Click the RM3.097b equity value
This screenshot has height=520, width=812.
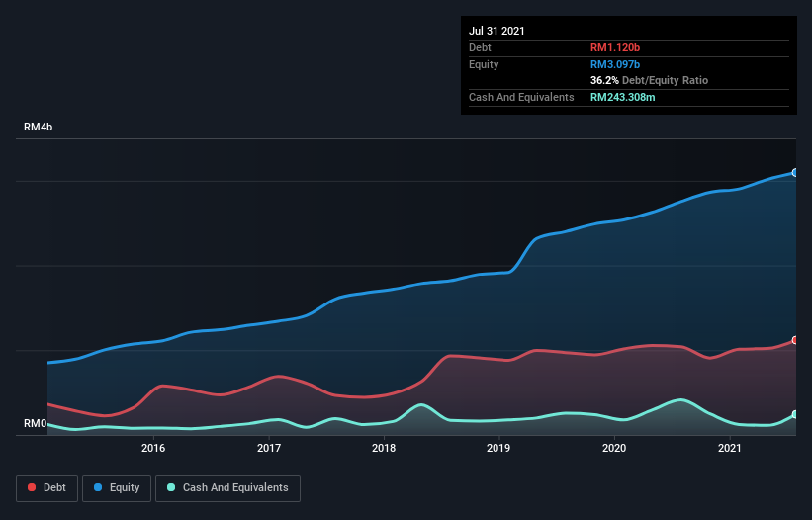pyautogui.click(x=615, y=64)
